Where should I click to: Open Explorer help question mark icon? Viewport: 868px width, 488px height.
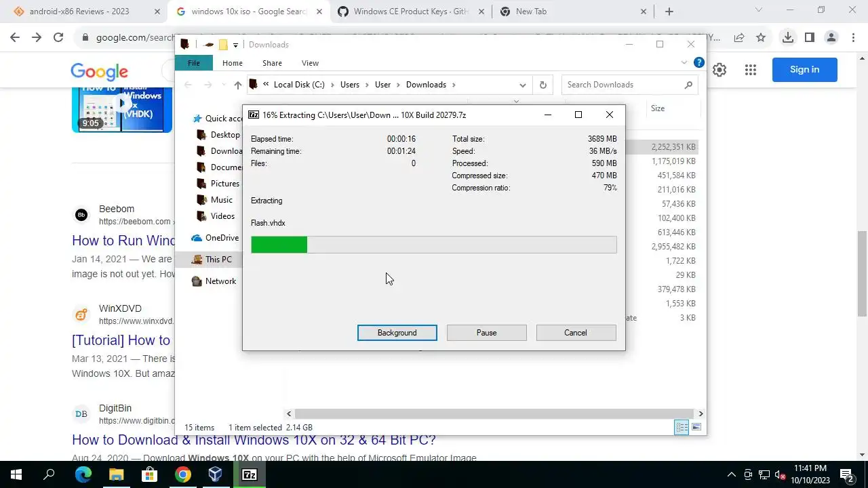point(698,62)
